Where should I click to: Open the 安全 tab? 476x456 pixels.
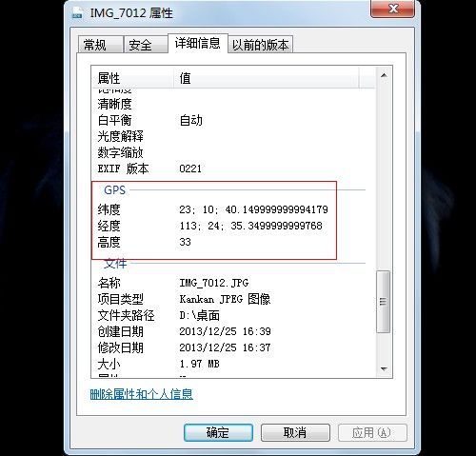pyautogui.click(x=146, y=45)
